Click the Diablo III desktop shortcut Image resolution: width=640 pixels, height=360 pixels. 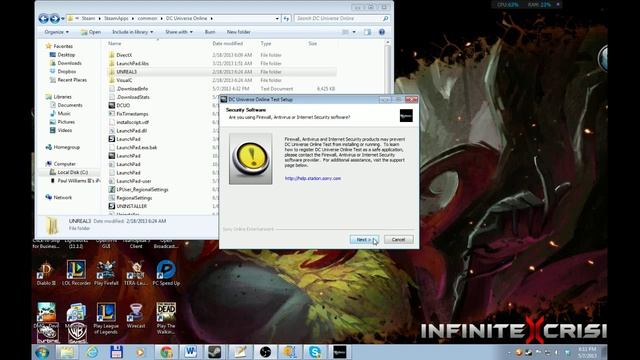[x=46, y=273]
